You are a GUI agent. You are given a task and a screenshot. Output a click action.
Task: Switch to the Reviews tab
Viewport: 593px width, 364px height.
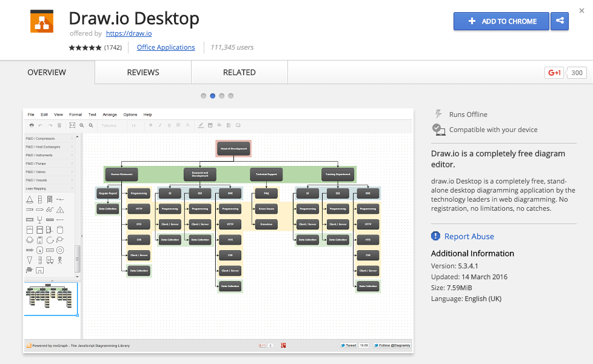tap(143, 73)
